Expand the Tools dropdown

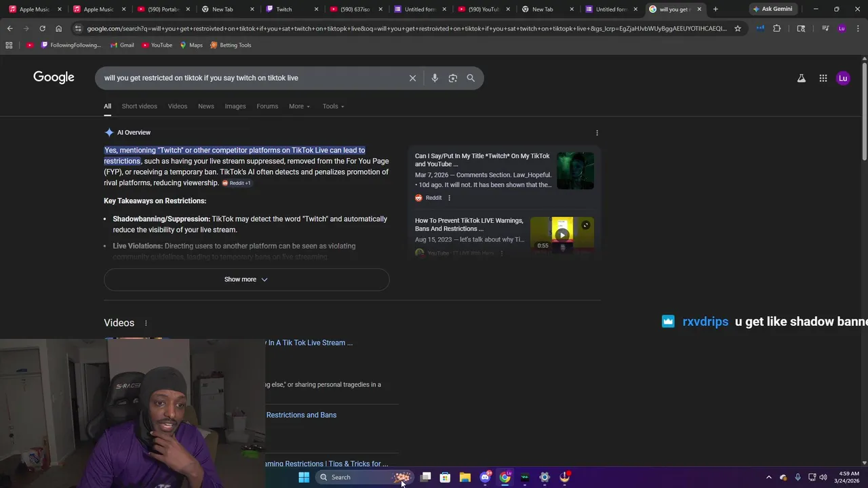coord(333,106)
